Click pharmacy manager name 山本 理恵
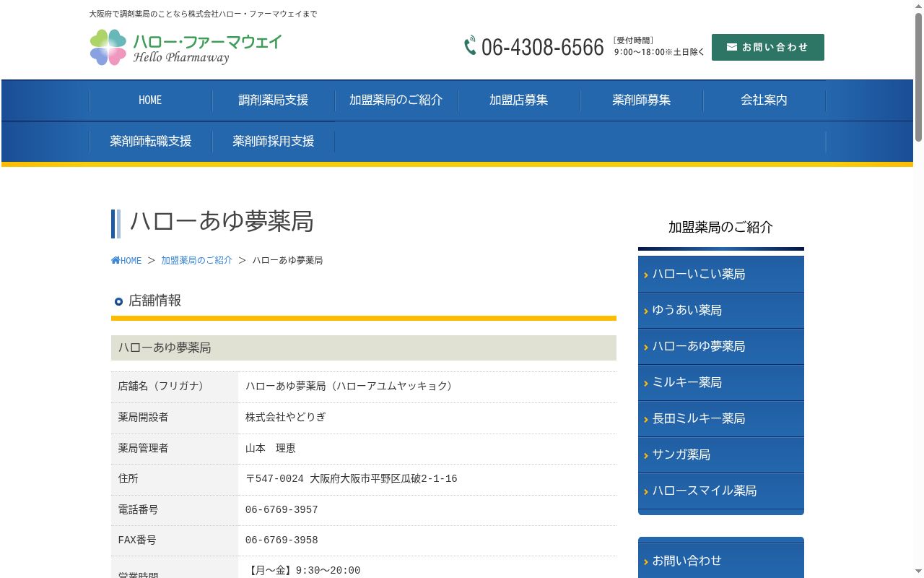 (271, 449)
